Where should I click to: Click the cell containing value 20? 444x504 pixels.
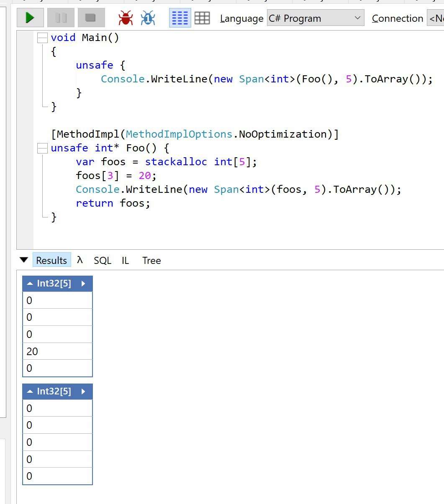point(57,351)
